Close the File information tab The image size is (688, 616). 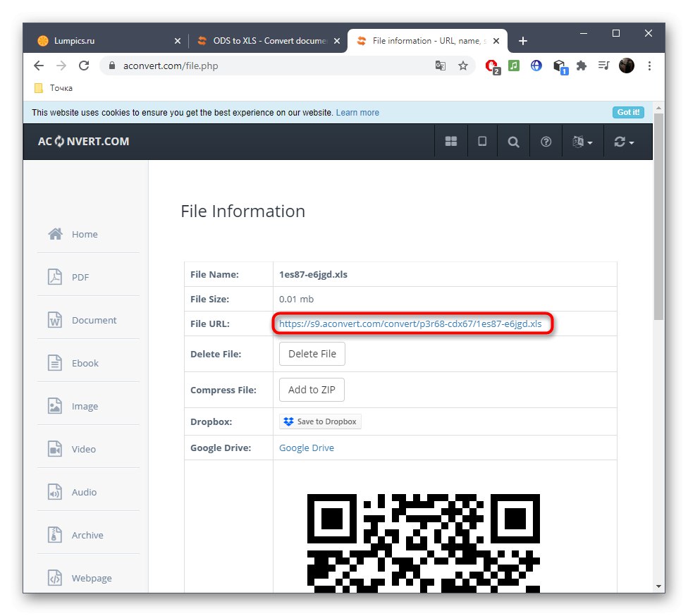[496, 41]
